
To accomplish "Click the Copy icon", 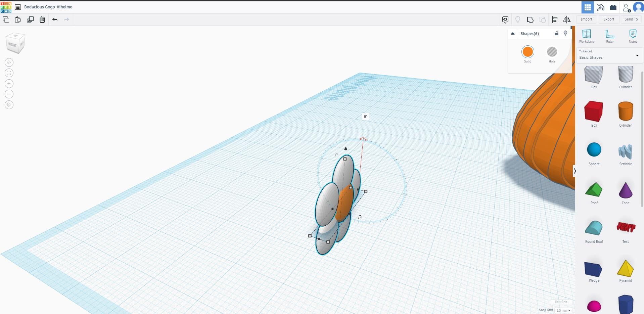I will [6, 19].
